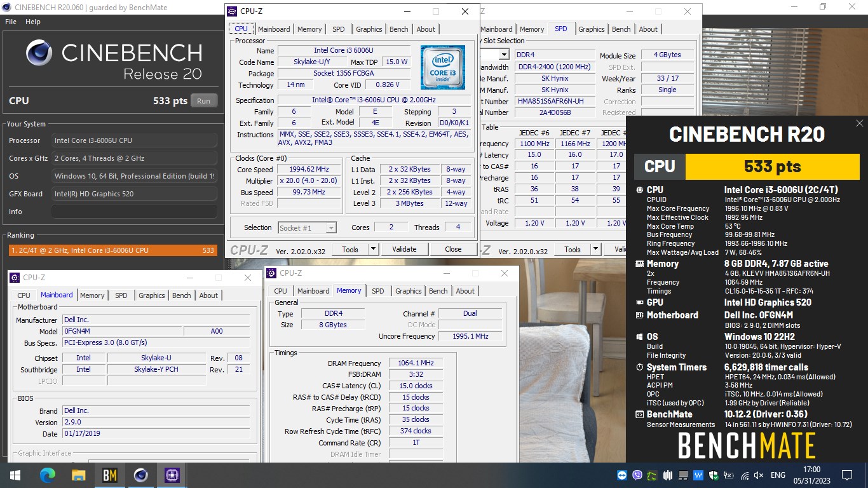The width and height of the screenshot is (868, 488).
Task: Open the Tools dropdown arrow in the CPU window
Action: click(x=373, y=249)
